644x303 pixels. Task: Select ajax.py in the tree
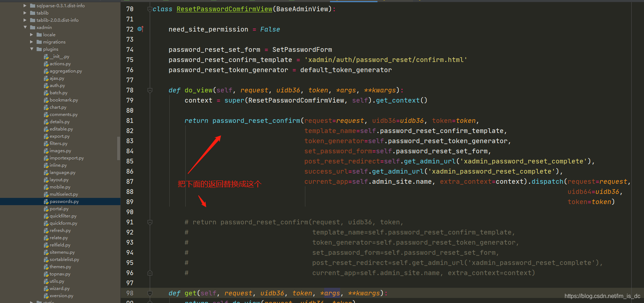tap(57, 78)
